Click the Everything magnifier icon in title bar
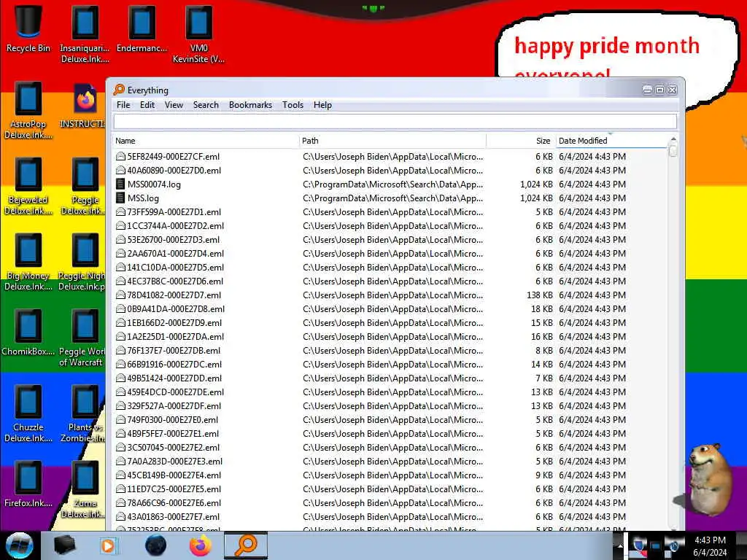This screenshot has width=747, height=560. coord(119,90)
